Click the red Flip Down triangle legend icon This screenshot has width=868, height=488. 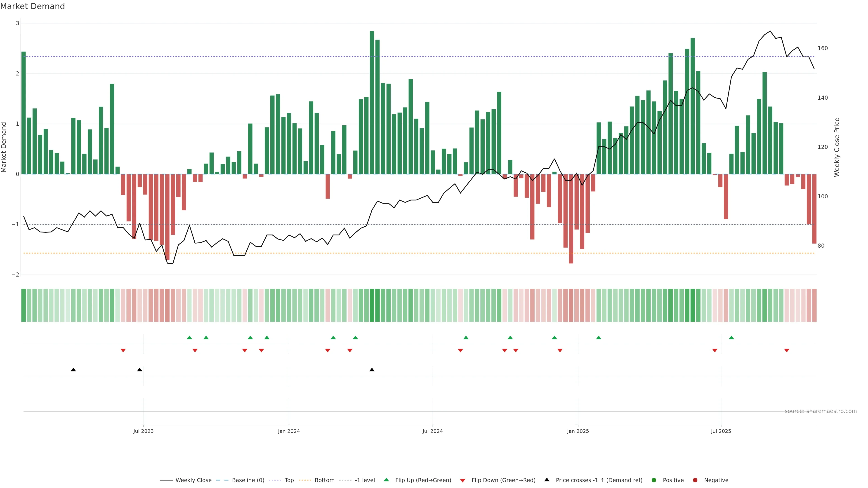click(x=463, y=481)
